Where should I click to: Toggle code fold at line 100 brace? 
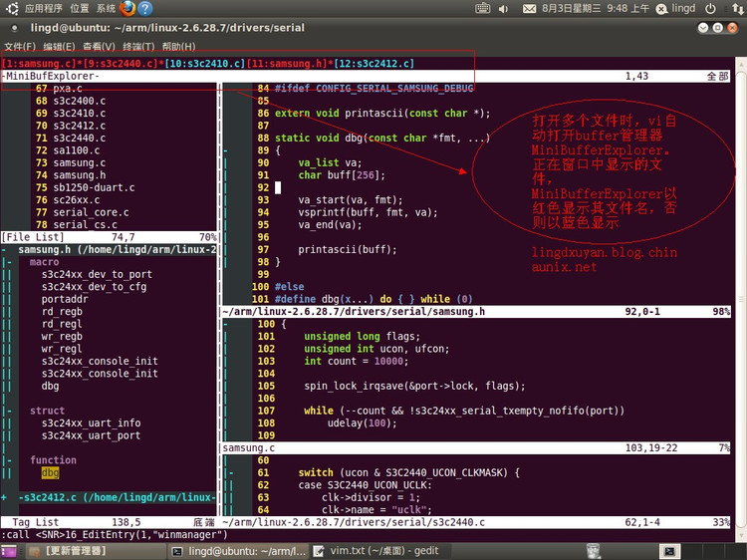click(x=226, y=324)
